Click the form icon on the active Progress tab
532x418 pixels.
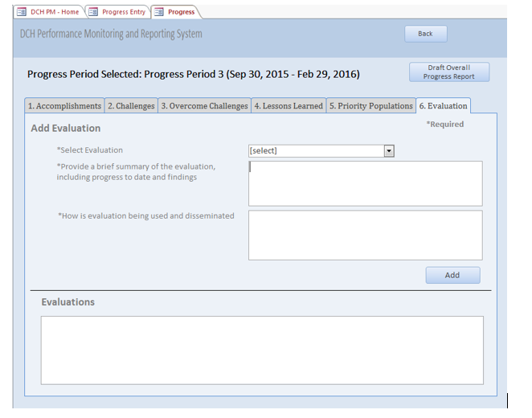(158, 12)
